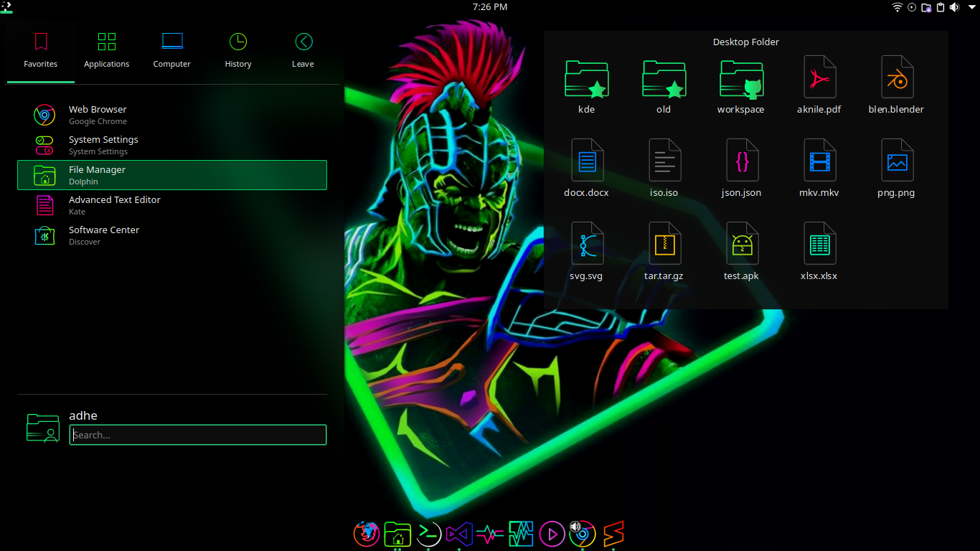
Task: Open media player tray icon
Action: [912, 7]
